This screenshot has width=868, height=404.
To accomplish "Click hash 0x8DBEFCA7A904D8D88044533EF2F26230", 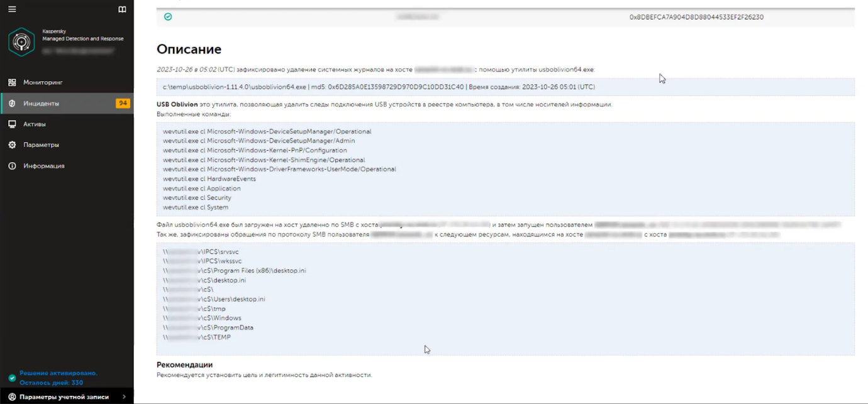I will (x=696, y=17).
